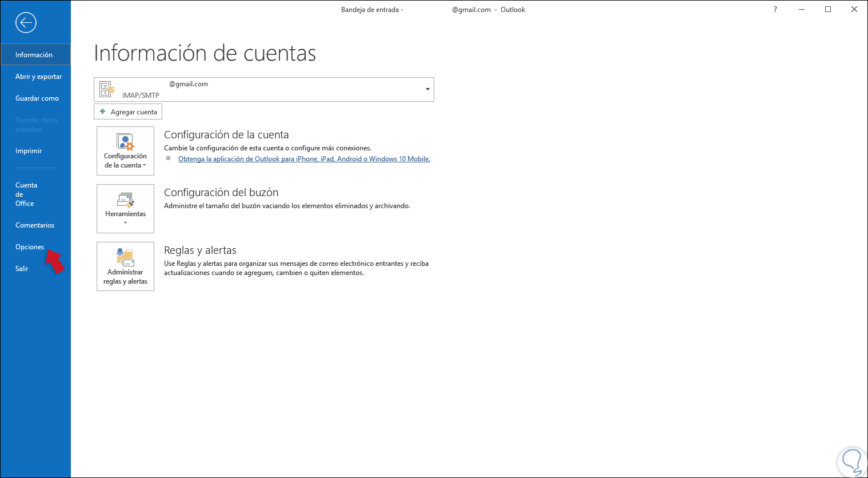Close the Outlook window
Viewport: 868px width, 478px height.
coord(854,10)
